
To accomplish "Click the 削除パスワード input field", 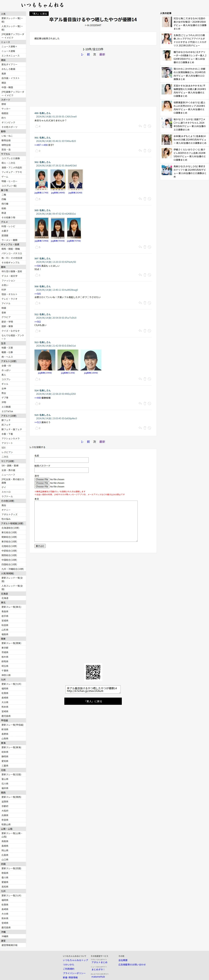I will click(x=62, y=470).
